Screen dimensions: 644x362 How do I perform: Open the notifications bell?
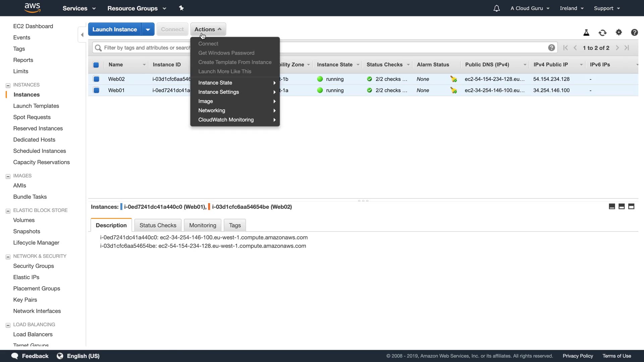coord(496,8)
